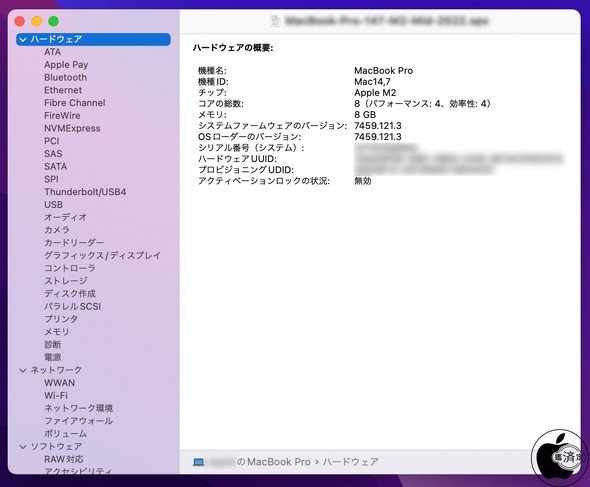
Task: Select FireWire in the sidebar
Action: (x=62, y=116)
